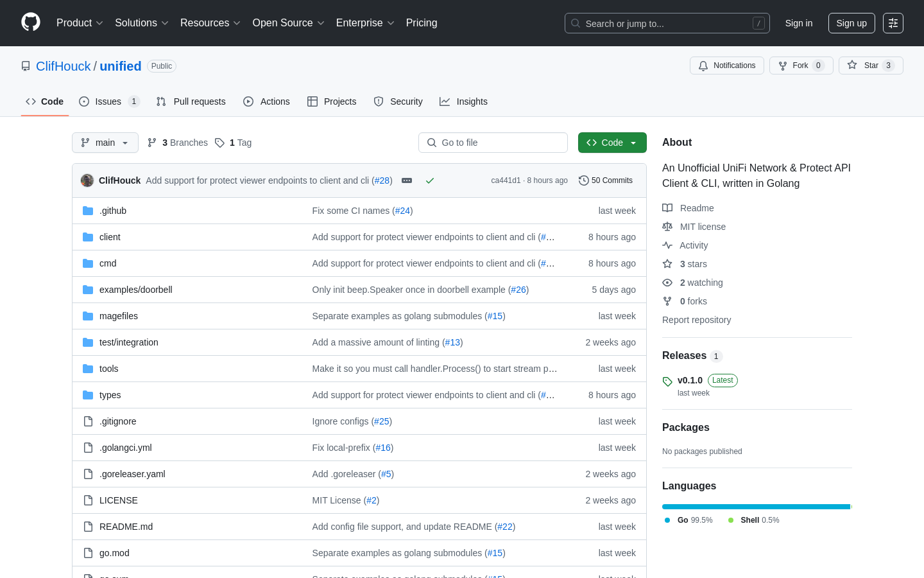Open the .goreleaser.yaml file

coord(132,474)
